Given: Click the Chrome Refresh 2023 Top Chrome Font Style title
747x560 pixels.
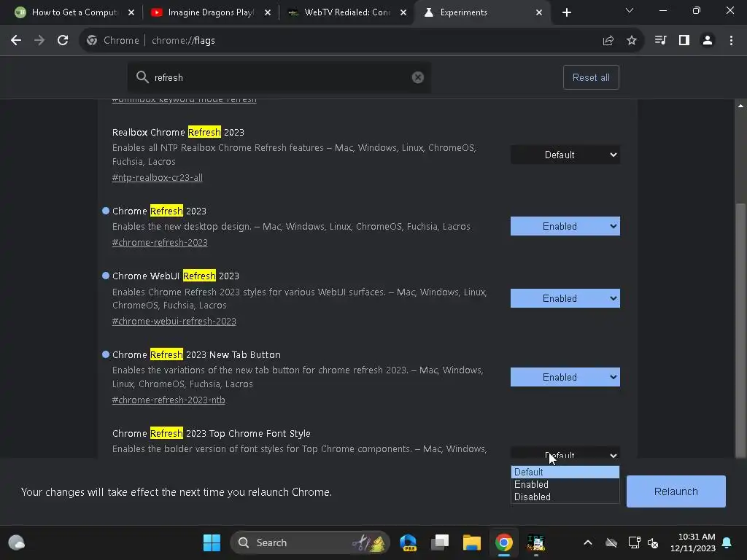Looking at the screenshot, I should (x=211, y=433).
